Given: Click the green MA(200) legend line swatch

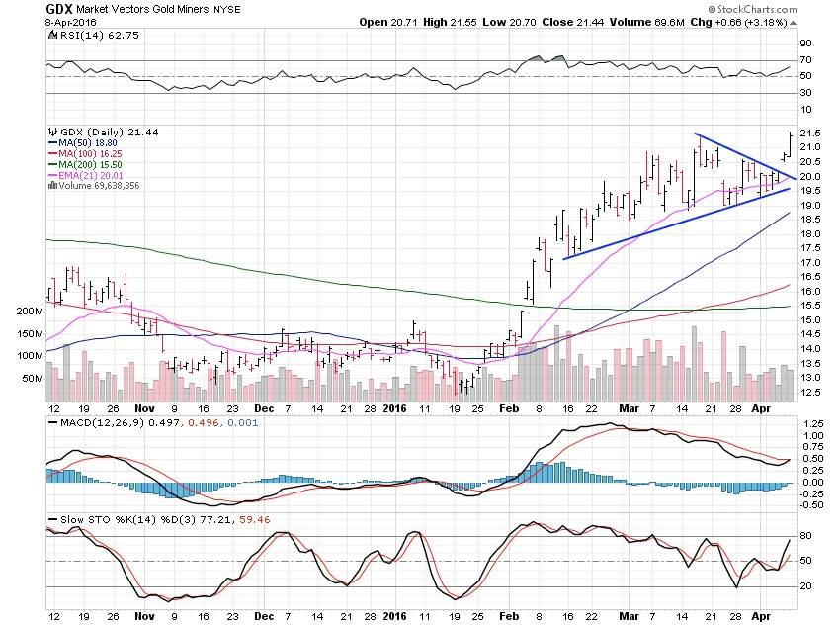Looking at the screenshot, I should tap(52, 164).
